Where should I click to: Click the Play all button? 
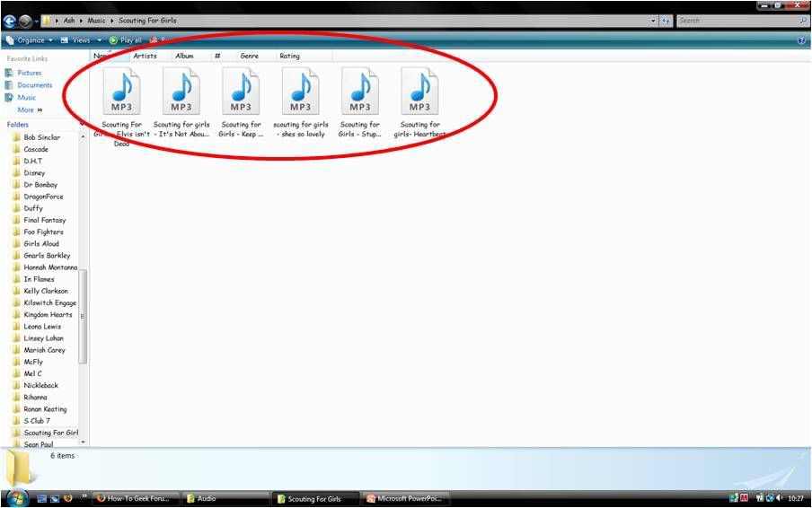click(x=126, y=39)
